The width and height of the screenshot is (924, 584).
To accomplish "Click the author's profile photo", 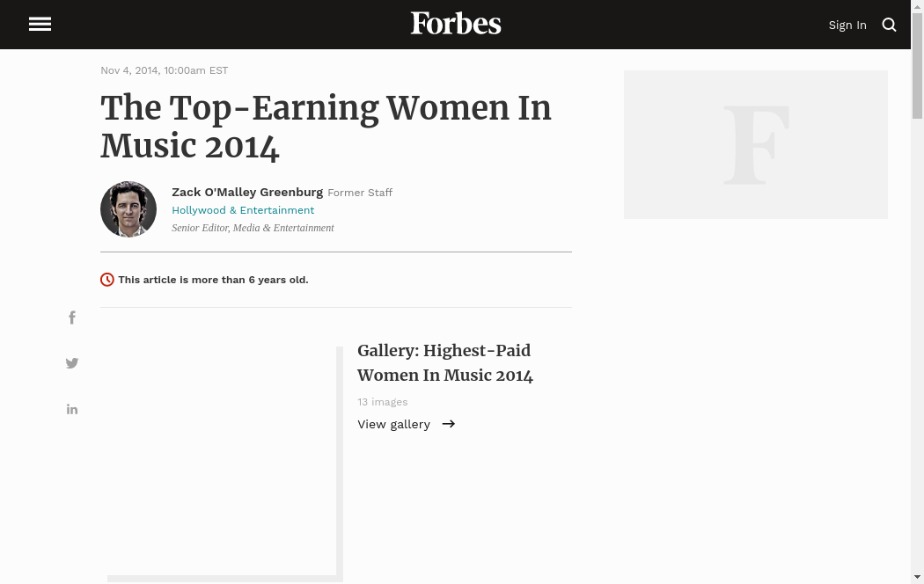I will (x=128, y=209).
